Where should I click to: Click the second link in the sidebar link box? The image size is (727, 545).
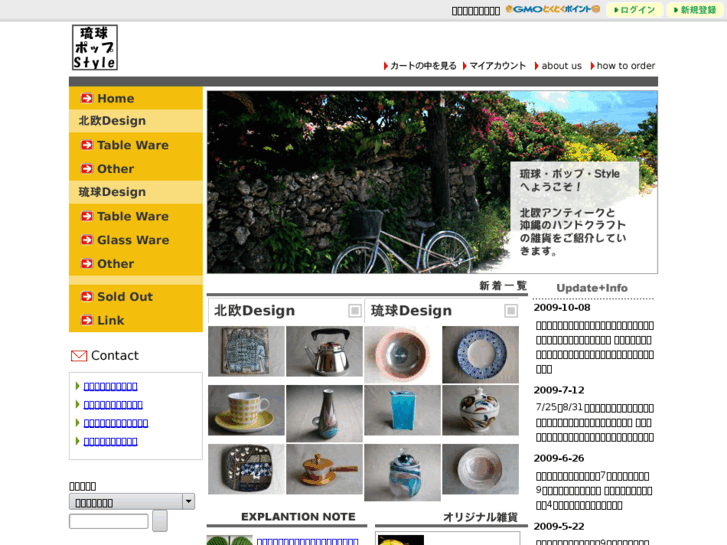click(113, 404)
